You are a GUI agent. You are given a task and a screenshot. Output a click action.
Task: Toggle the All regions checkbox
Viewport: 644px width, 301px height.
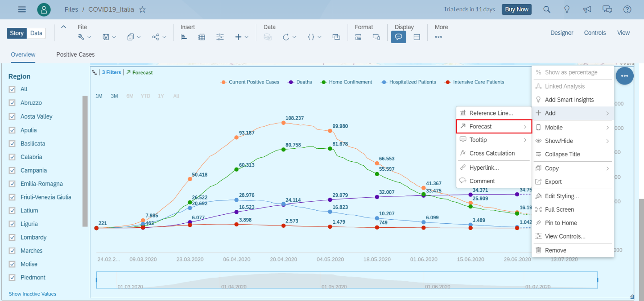click(x=12, y=89)
